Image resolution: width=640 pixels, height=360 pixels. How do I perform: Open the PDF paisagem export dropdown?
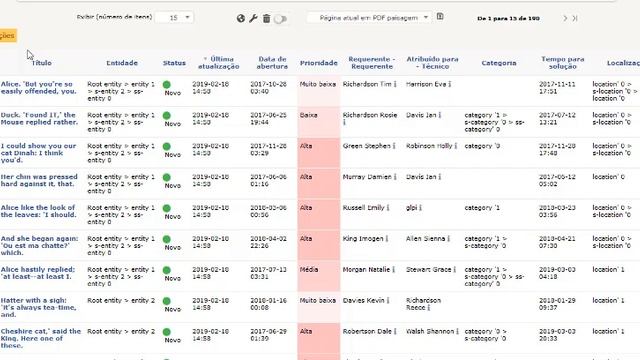pos(369,18)
